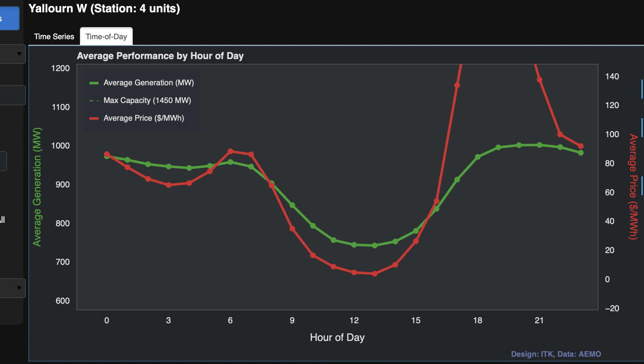Toggle Average Price ($/MWh) legend entry
This screenshot has width=644, height=364.
point(144,118)
